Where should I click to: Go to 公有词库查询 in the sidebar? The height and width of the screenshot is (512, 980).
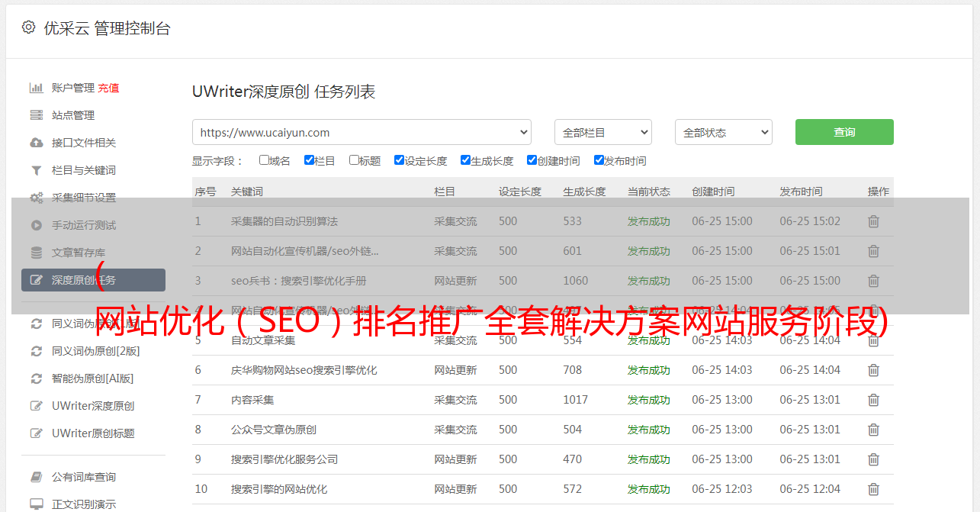[x=84, y=477]
